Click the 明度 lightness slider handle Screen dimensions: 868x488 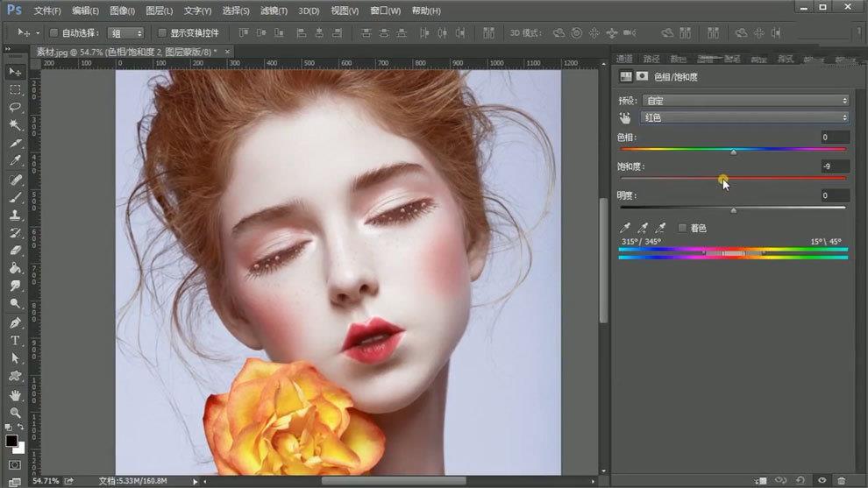733,210
